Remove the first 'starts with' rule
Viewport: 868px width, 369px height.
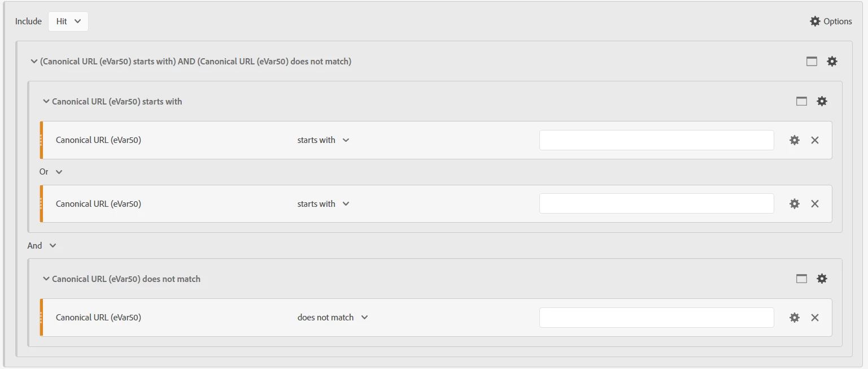(x=815, y=140)
